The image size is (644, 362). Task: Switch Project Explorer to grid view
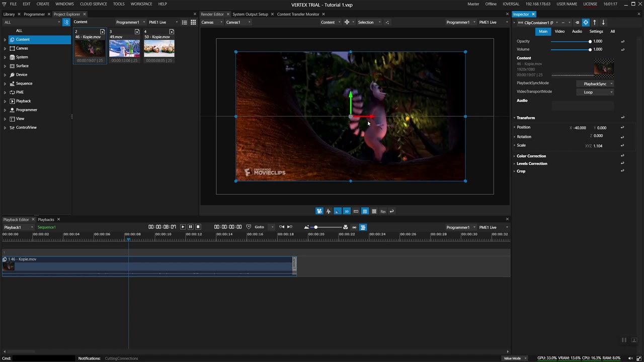point(193,22)
